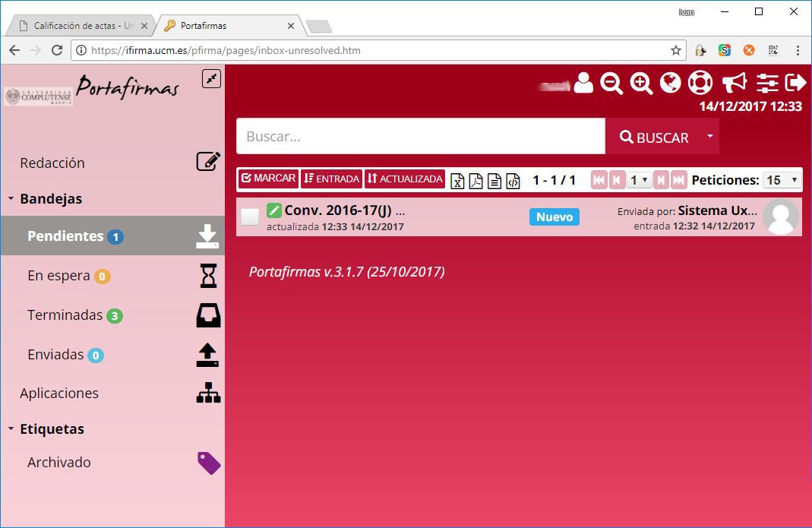Open the Peticiones per-page dropdown
Screen dimensions: 812x528
point(782,180)
